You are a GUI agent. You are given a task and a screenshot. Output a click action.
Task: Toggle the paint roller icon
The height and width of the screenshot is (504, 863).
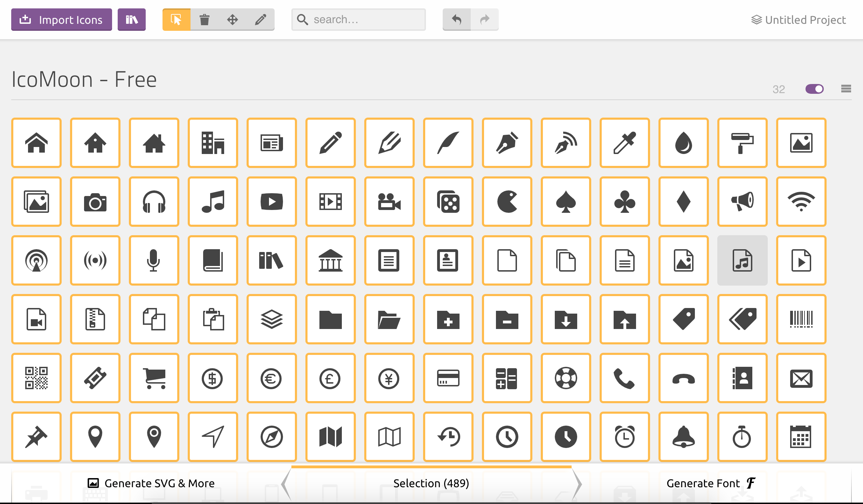[x=743, y=143]
